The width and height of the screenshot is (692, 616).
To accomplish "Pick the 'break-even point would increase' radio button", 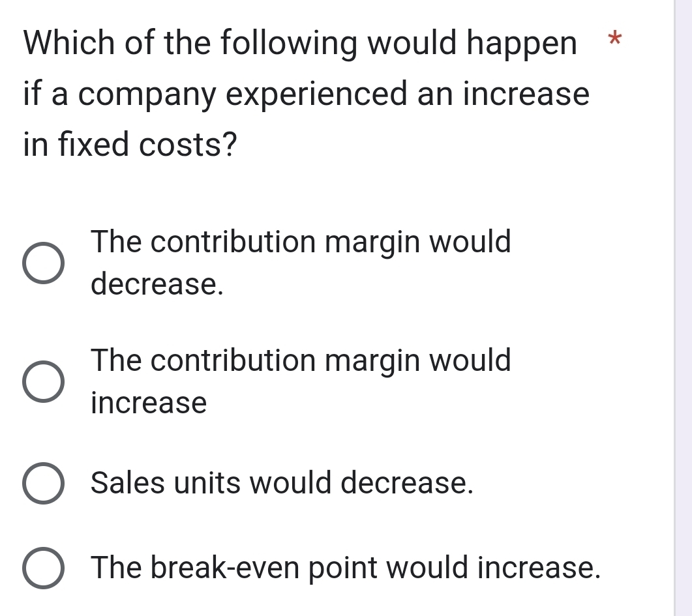I will 44,568.
